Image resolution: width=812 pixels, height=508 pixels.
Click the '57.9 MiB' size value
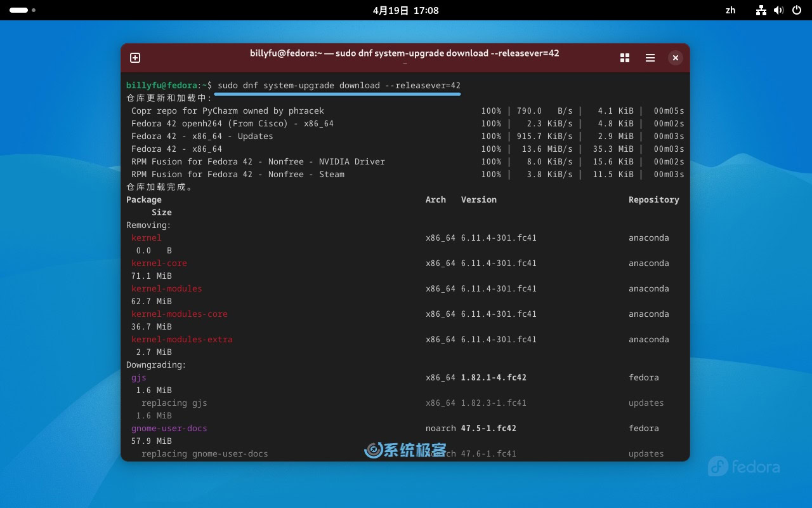point(152,441)
